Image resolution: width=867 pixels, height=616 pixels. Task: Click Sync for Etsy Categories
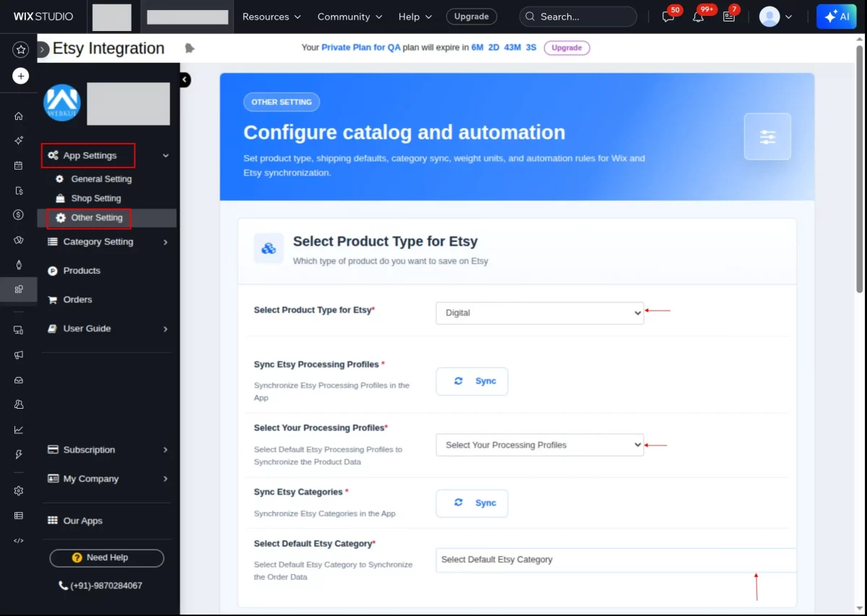pos(472,503)
